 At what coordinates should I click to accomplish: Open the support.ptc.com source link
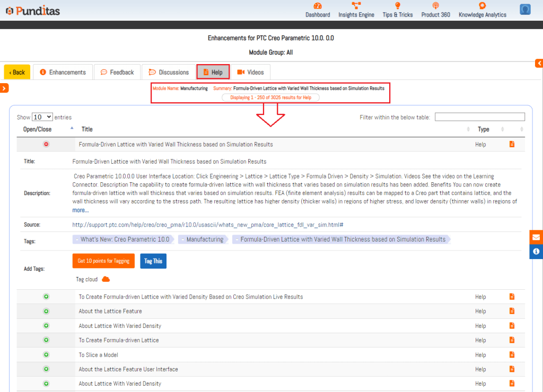point(208,225)
